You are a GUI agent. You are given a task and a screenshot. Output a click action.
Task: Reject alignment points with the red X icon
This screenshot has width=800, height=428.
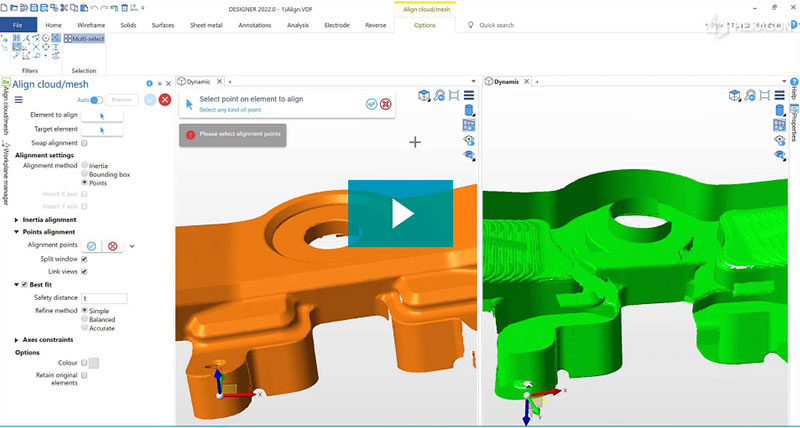coord(112,245)
